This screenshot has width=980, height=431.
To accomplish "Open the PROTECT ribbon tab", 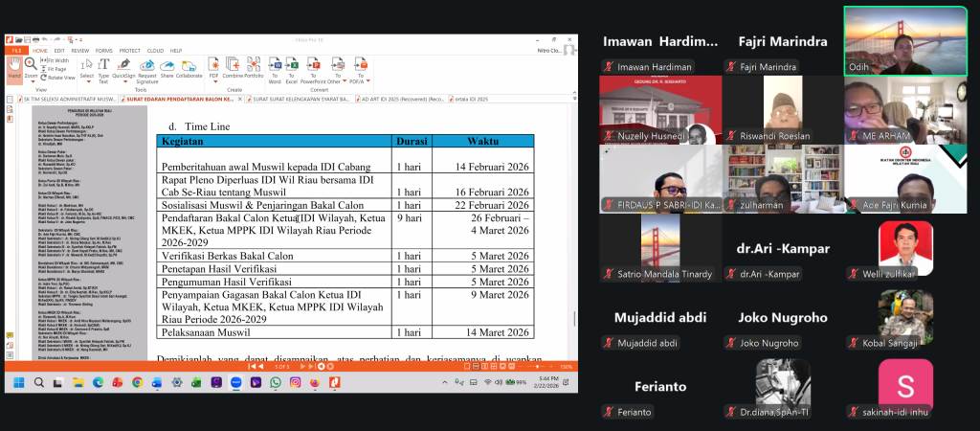I will (x=130, y=50).
